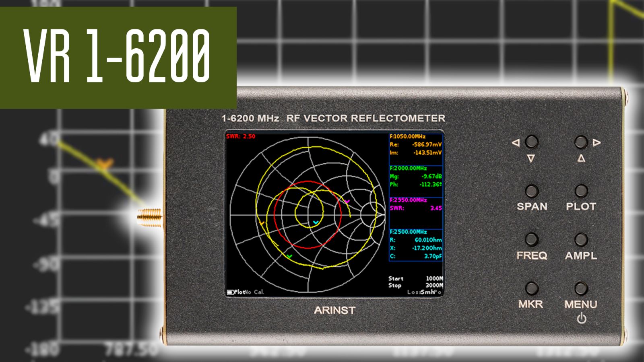Hit the PLOT button on the reflectometer
The image size is (644, 362).
pos(581,191)
